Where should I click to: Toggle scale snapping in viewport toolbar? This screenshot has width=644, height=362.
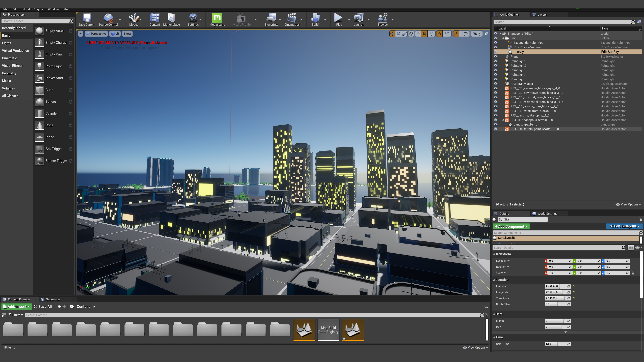tap(456, 34)
